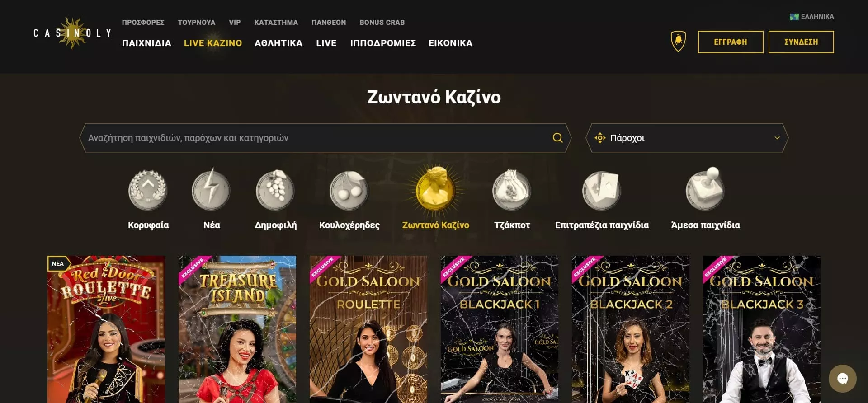Open Gold Saloon Blackjack 3 thumbnail
868x403 pixels.
coord(762,329)
